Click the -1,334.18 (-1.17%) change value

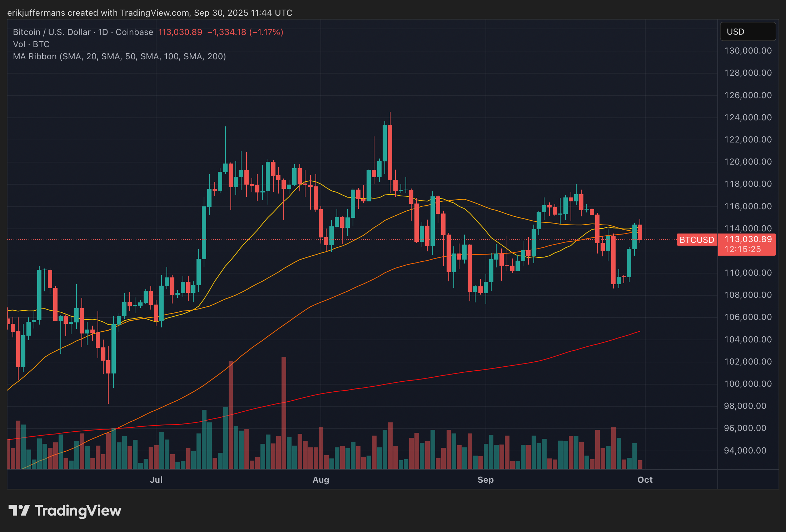point(245,32)
